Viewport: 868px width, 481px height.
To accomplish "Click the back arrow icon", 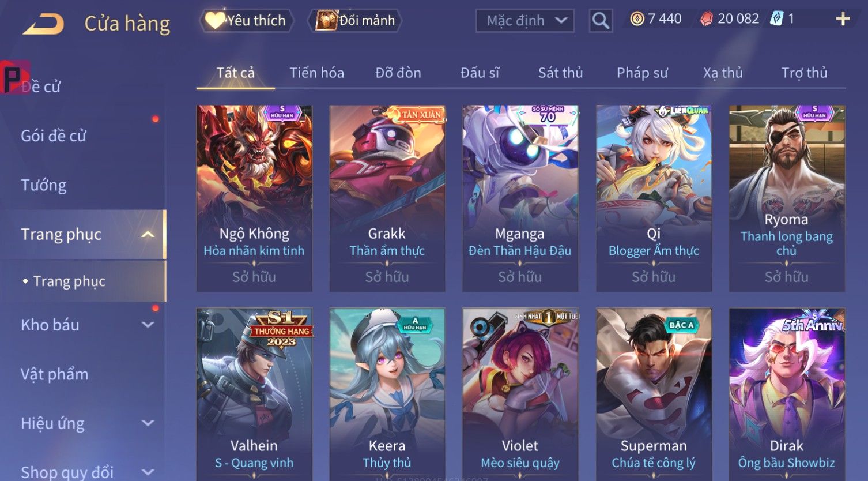I will click(x=44, y=24).
